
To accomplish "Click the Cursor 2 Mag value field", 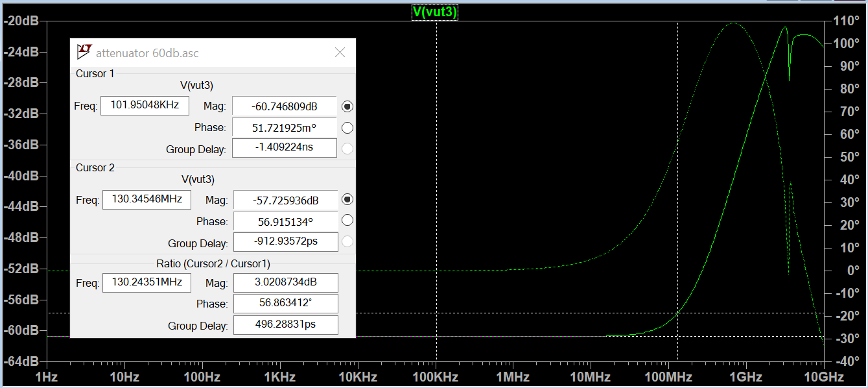I will point(285,200).
